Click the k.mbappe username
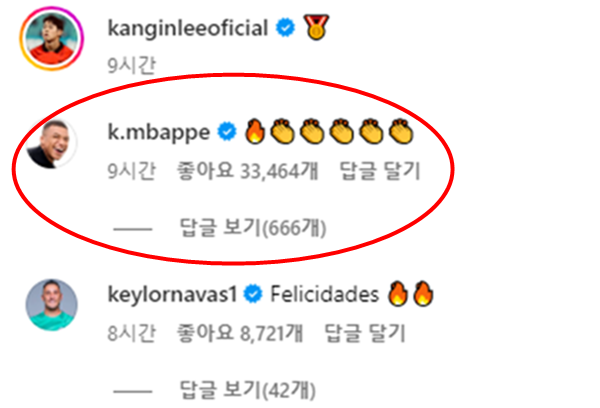The image size is (600, 408). tap(159, 133)
